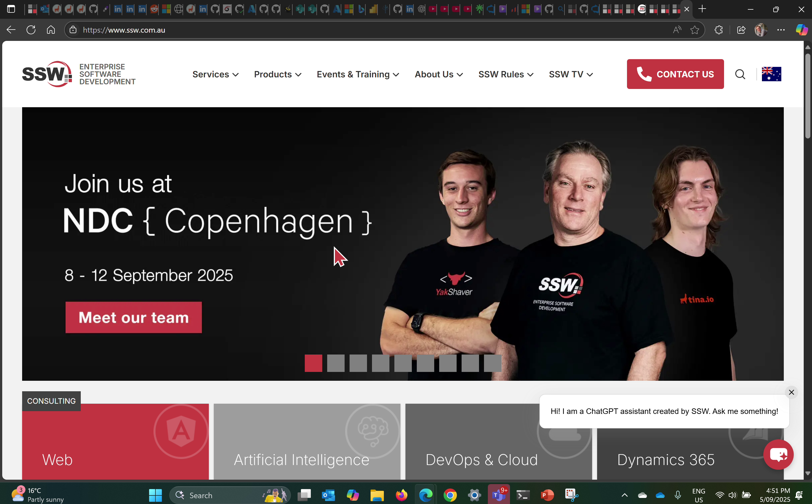Select the fifth carousel slide indicator

coord(403,363)
